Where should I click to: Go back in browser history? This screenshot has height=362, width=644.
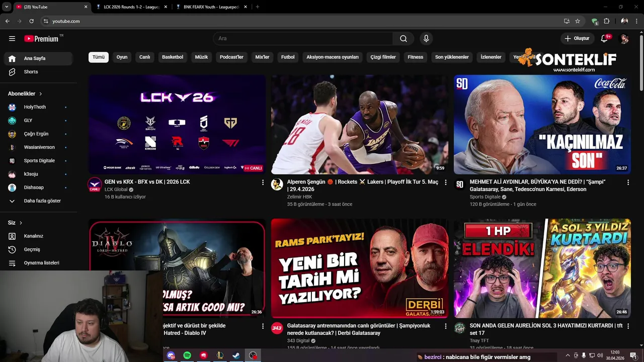7,21
